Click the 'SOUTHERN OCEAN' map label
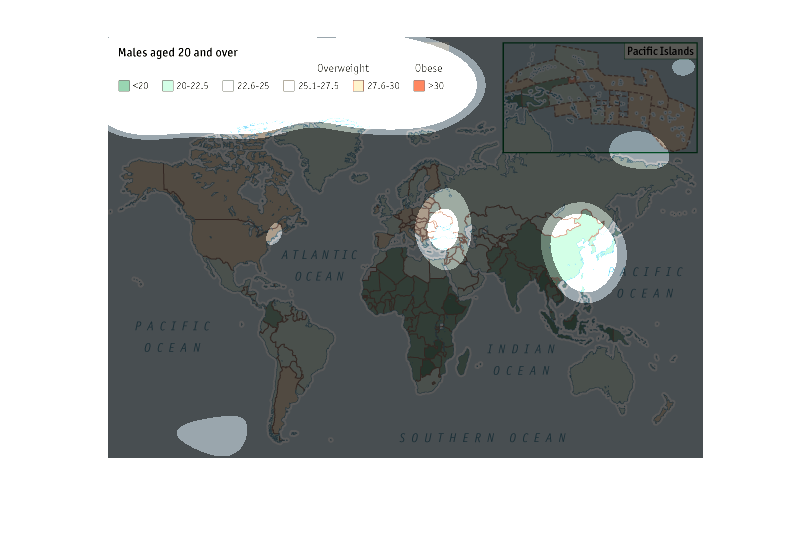This screenshot has width=810, height=552. 483,438
